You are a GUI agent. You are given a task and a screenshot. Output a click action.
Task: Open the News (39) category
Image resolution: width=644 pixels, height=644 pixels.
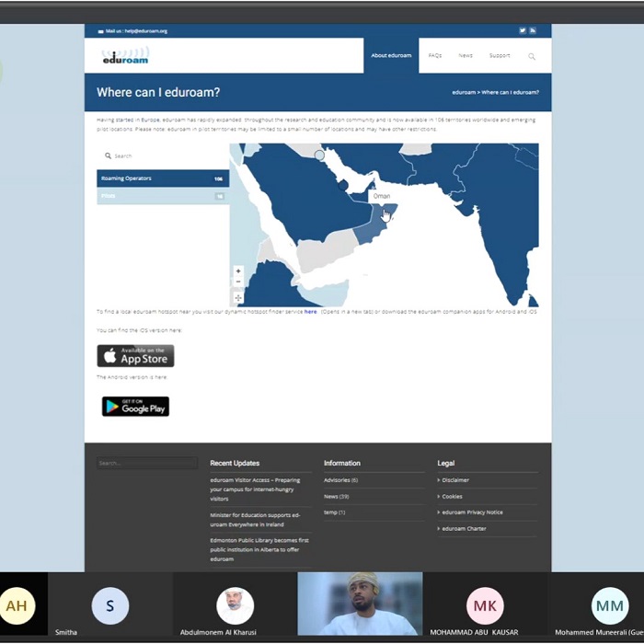coord(337,497)
